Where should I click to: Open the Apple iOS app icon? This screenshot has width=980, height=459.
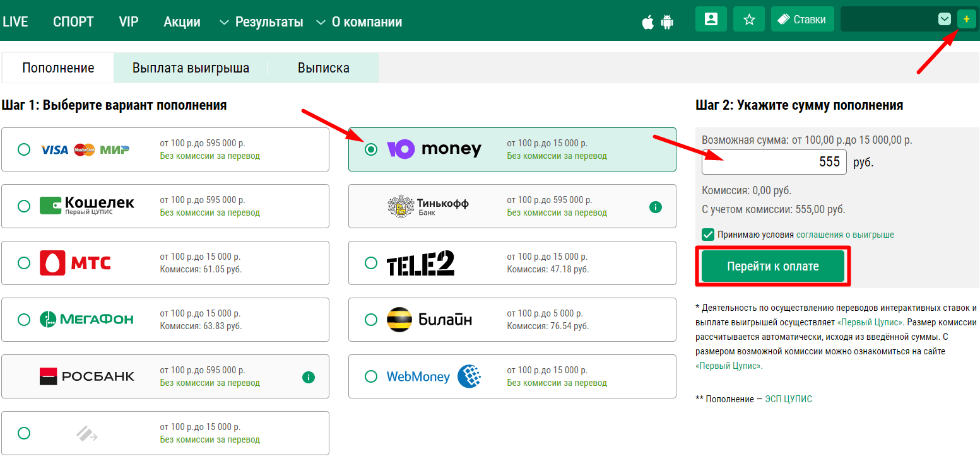(x=647, y=22)
